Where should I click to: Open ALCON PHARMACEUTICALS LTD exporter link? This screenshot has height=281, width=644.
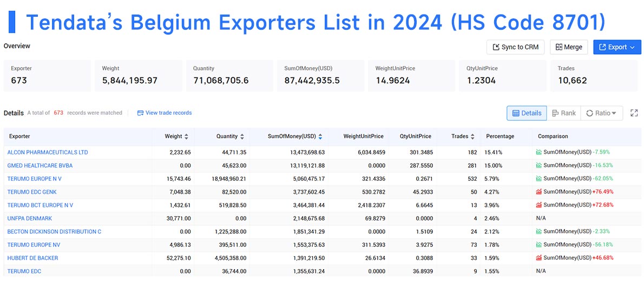click(48, 153)
